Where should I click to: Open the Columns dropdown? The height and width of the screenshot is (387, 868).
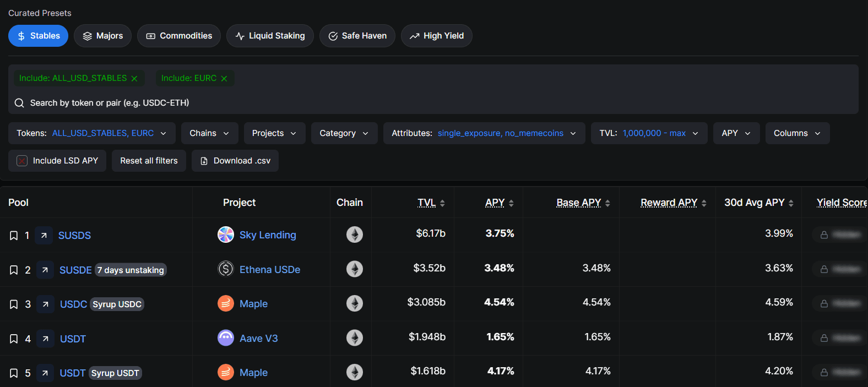coord(797,133)
